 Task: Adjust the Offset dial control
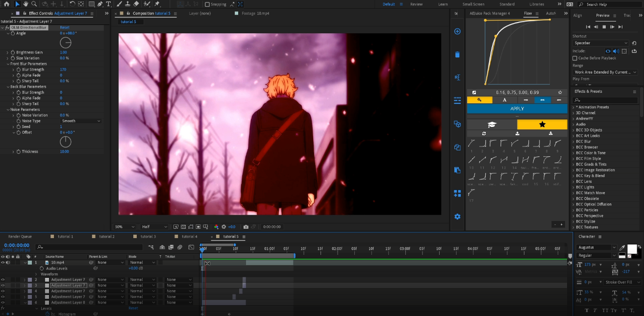66,142
